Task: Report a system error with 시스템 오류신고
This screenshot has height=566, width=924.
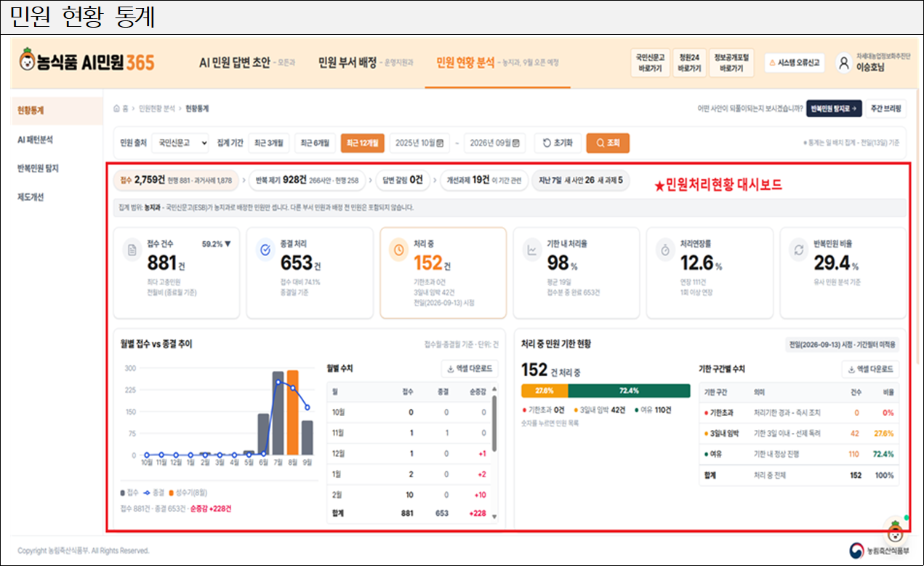Action: 795,63
